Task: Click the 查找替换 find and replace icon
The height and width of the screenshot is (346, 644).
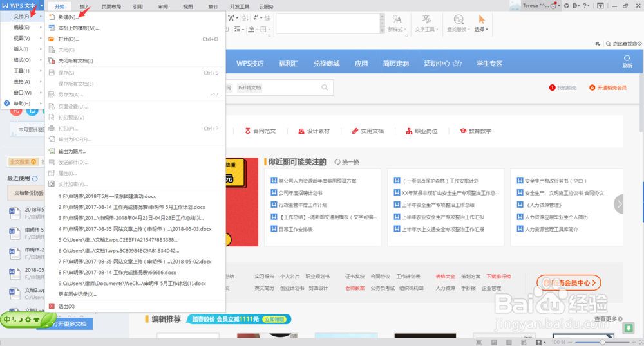Action: (x=459, y=19)
